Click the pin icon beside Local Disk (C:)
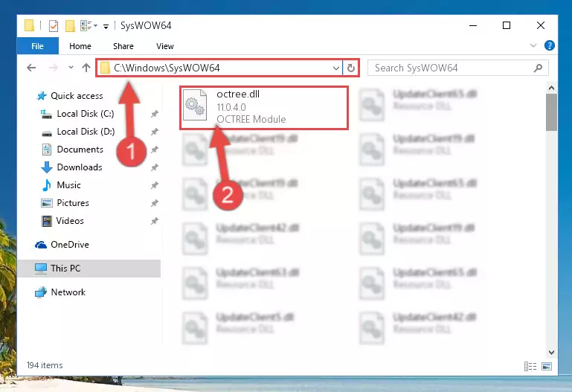 coord(155,114)
